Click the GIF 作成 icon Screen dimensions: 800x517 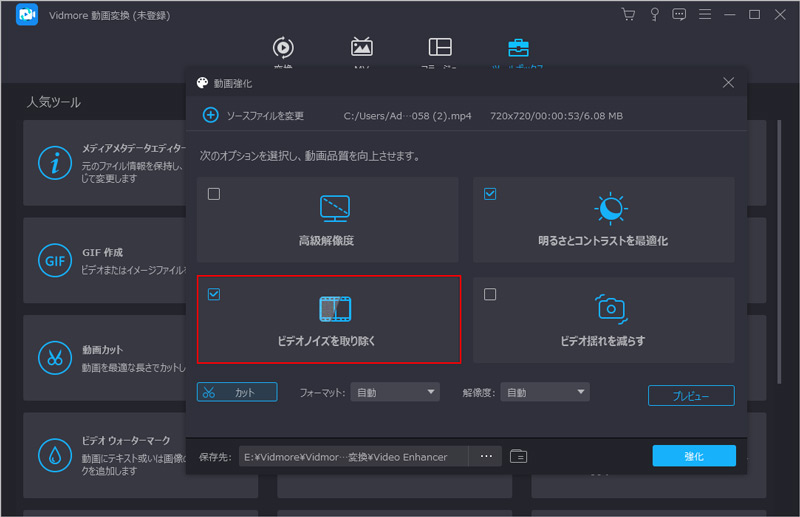(x=55, y=261)
